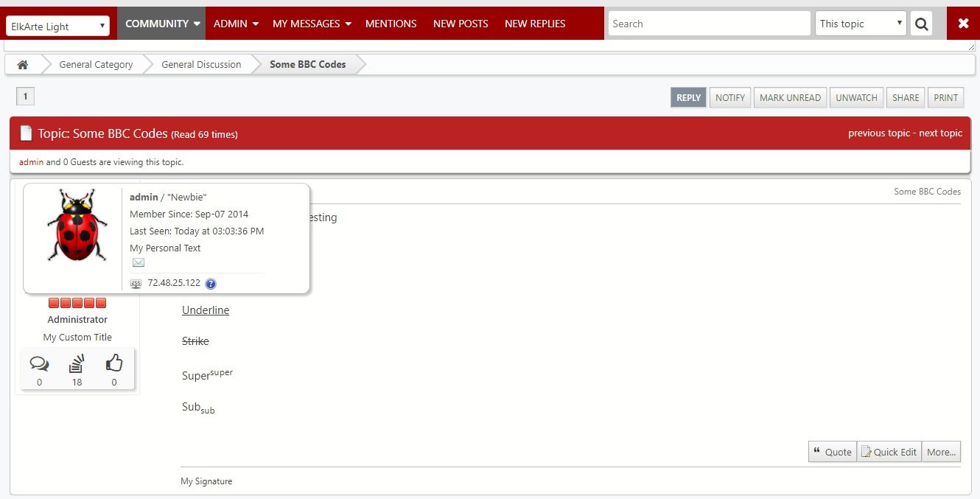Click the Reply button

click(x=688, y=97)
